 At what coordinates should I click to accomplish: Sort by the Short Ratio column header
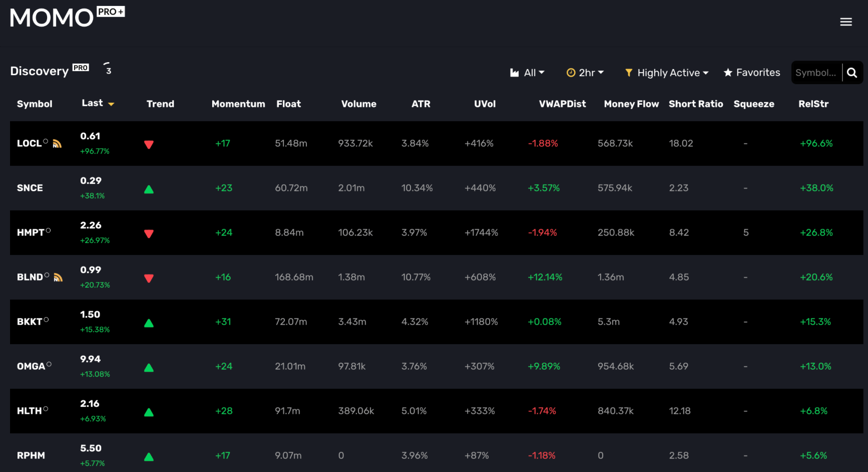[696, 104]
